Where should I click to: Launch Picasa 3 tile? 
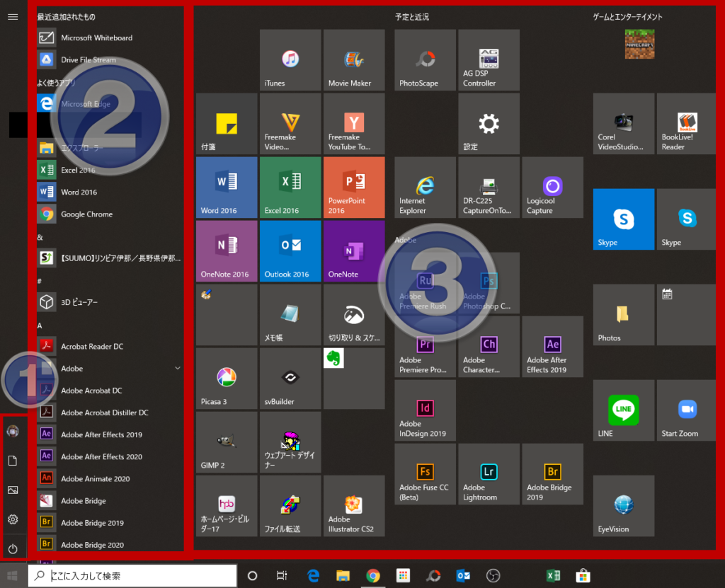(227, 379)
